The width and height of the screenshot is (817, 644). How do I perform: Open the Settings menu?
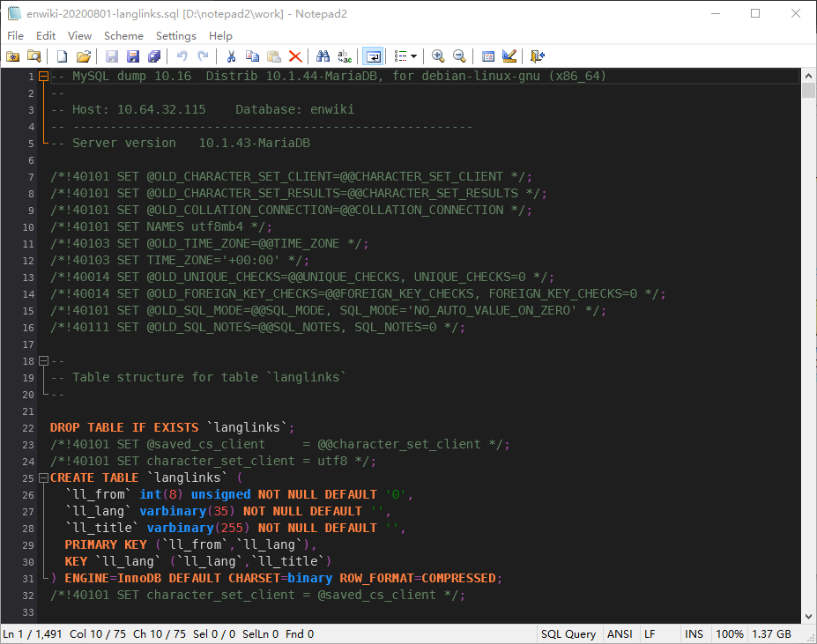pyautogui.click(x=179, y=36)
